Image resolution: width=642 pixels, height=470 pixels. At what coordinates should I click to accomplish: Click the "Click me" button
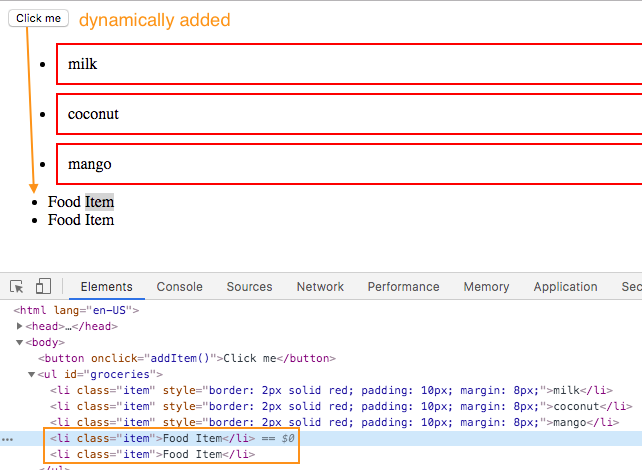click(38, 18)
